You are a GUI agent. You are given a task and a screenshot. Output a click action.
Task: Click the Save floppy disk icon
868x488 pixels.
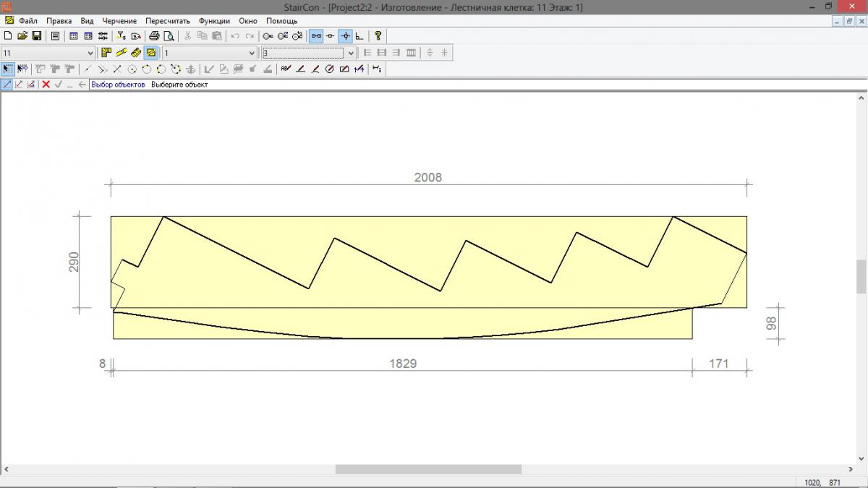(x=36, y=35)
